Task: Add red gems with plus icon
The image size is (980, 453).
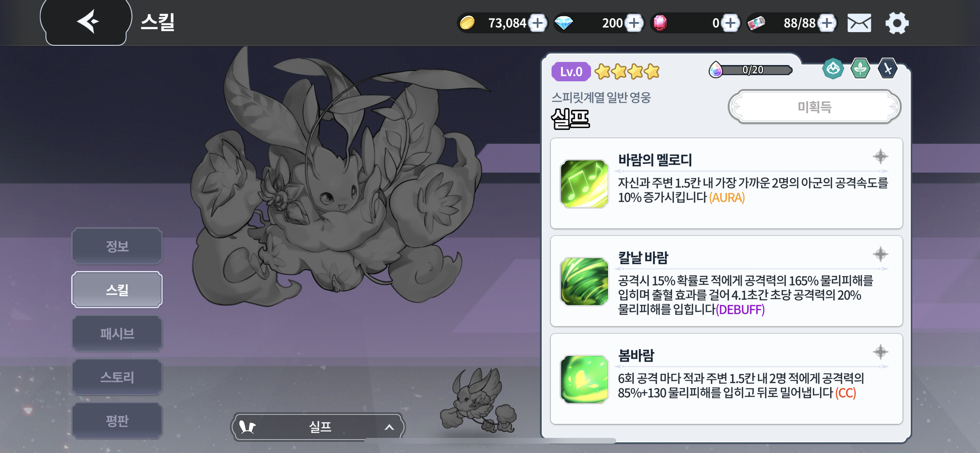Action: (730, 23)
